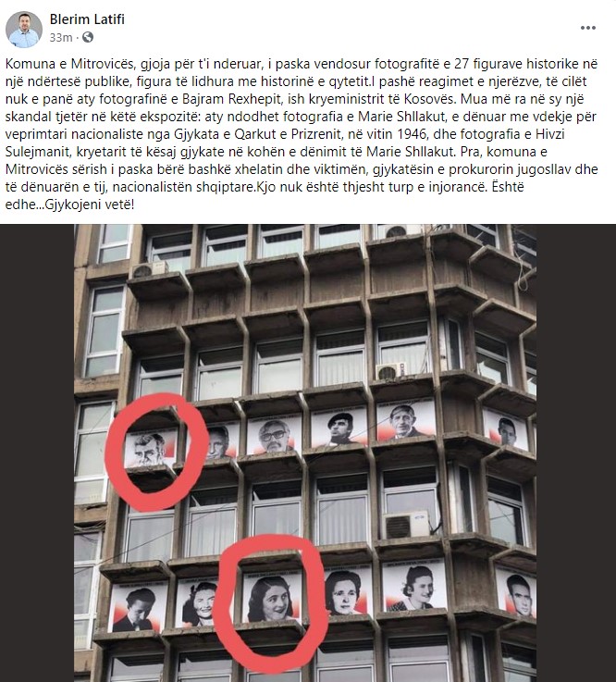Click the bearded man with glasses portrait

pyautogui.click(x=274, y=435)
